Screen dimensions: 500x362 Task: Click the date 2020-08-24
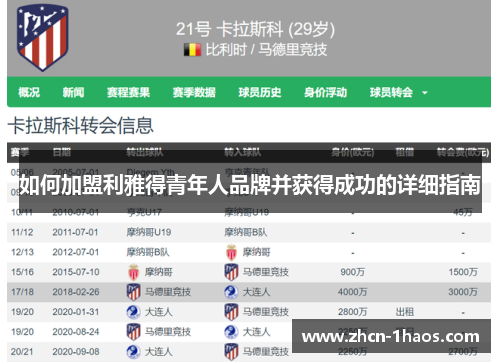click(x=76, y=332)
